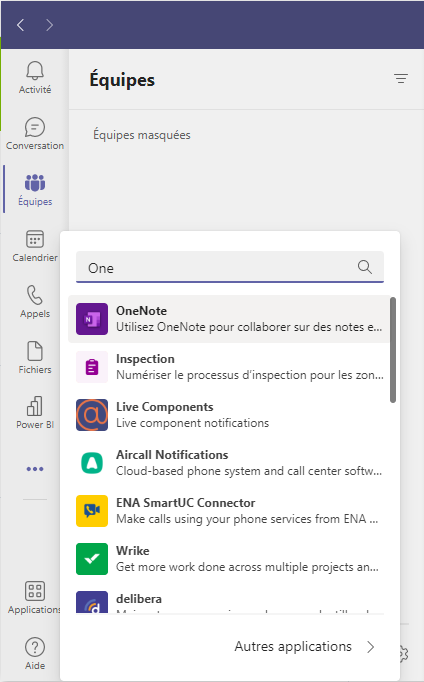Click 'Get more work done' description
Screen dimensions: 424x682
247,567
